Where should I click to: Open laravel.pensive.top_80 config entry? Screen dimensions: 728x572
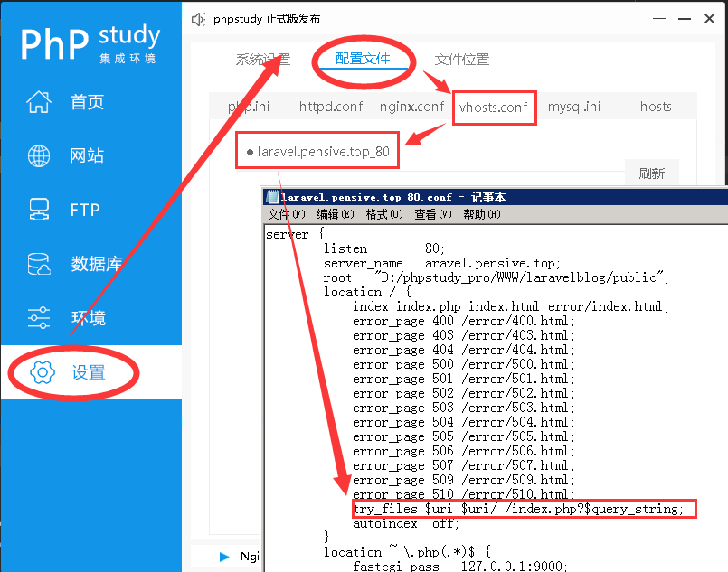pos(318,152)
